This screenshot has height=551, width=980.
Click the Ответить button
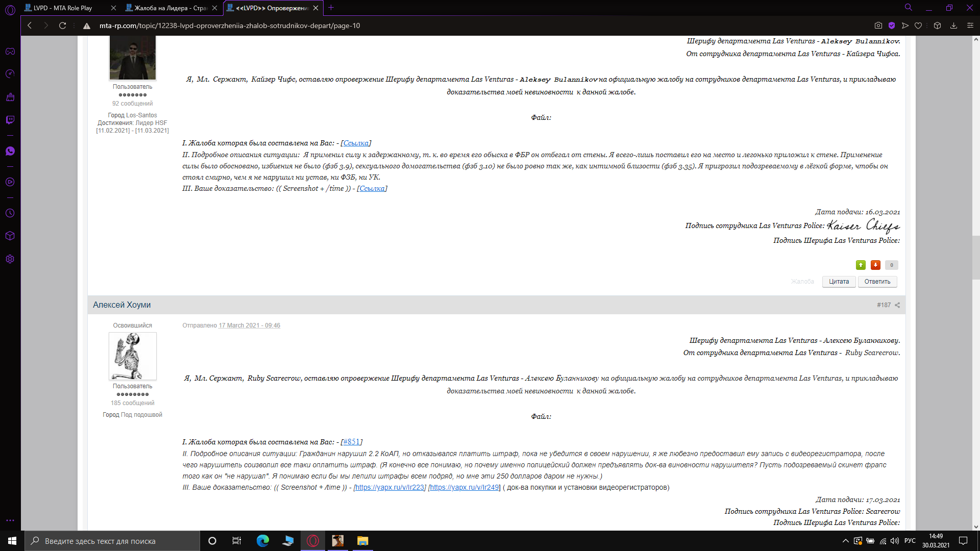[877, 282]
